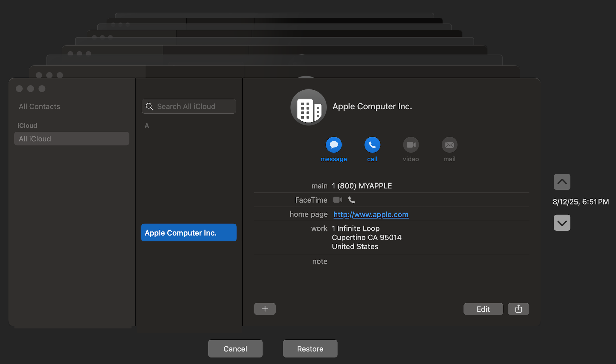Click the Restore button
This screenshot has width=616, height=364.
tap(310, 349)
